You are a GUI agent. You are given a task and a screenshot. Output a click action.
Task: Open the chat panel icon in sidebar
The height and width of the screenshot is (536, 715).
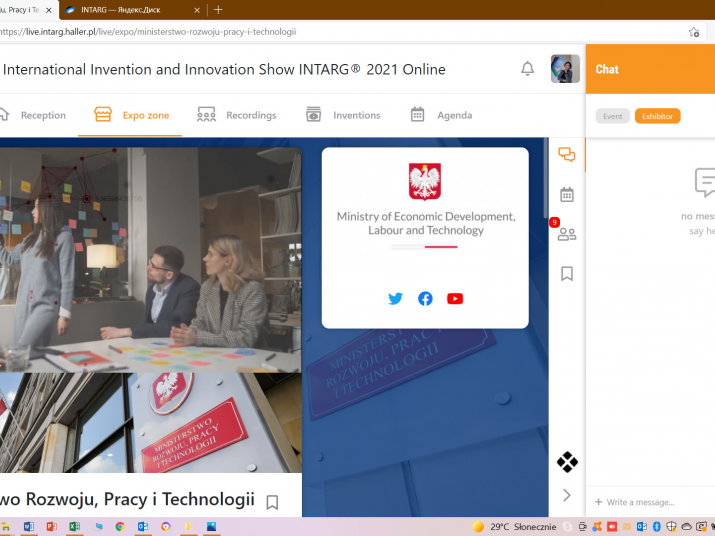567,155
